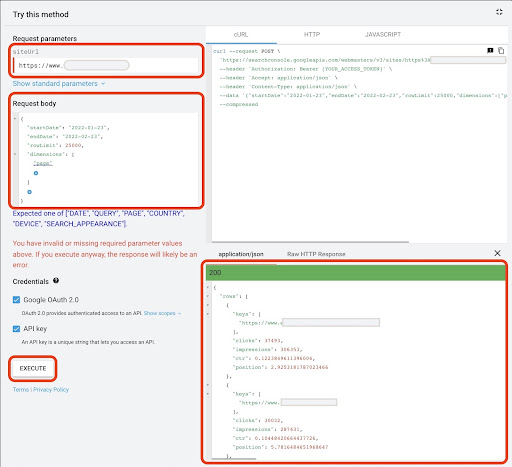This screenshot has width=512, height=467.
Task: Toggle Google OAuth 2.0 checkbox
Action: [x=16, y=300]
